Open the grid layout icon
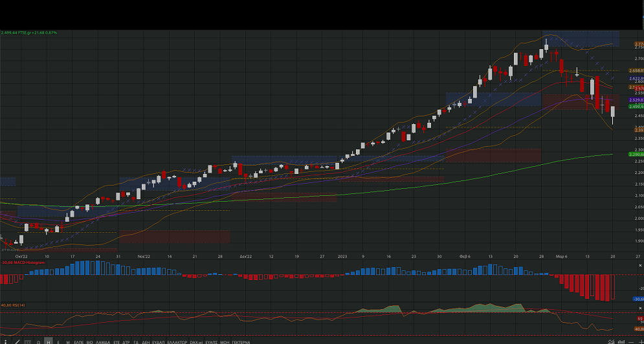The width and height of the screenshot is (644, 344). pyautogui.click(x=28, y=342)
